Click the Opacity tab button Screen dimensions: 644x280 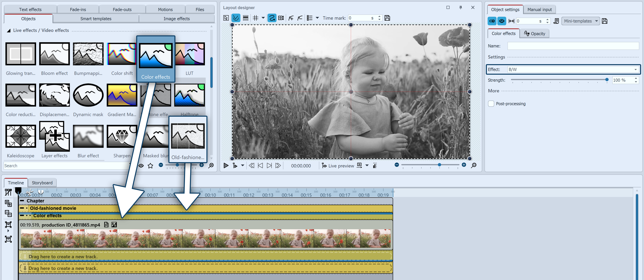[x=535, y=34]
